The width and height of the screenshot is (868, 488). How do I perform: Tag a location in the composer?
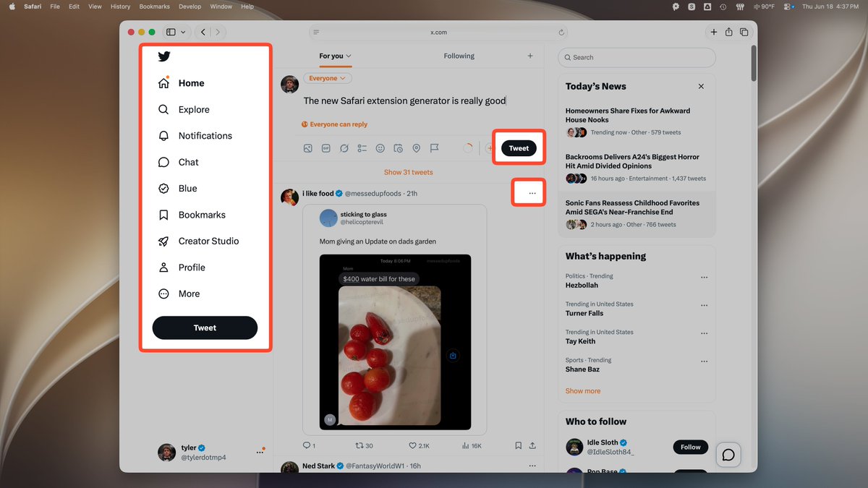pos(416,148)
